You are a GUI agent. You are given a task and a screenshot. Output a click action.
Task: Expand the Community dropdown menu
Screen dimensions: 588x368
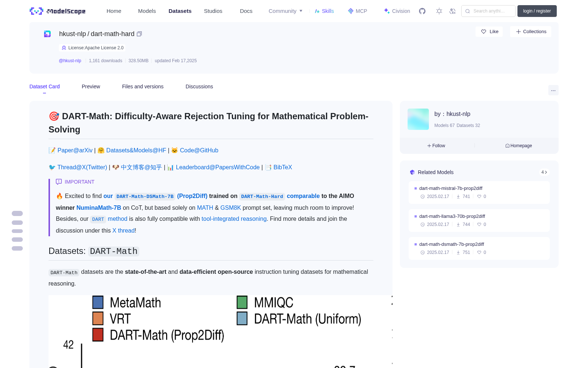pos(286,11)
